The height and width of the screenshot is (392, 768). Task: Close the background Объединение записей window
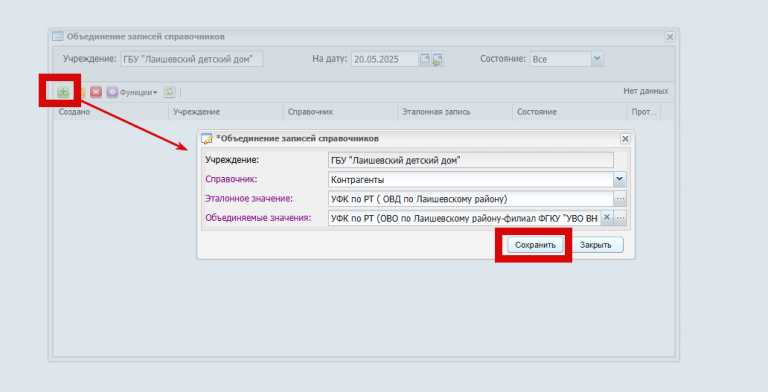[x=670, y=37]
